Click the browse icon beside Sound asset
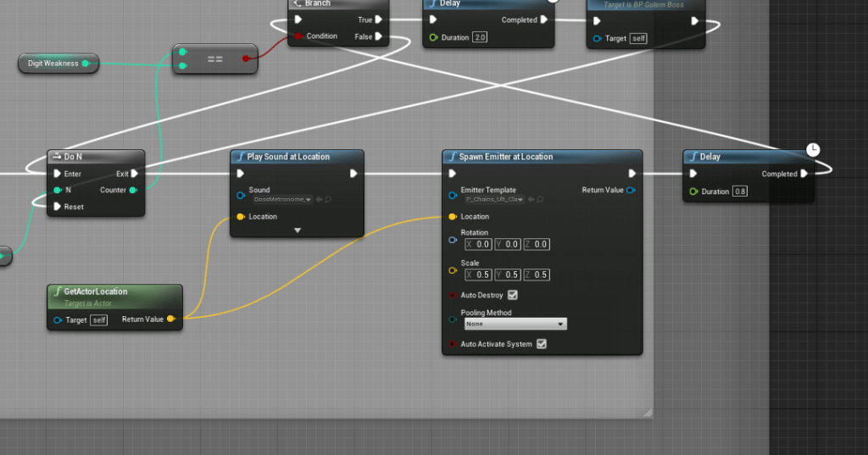868x455 pixels. point(328,199)
